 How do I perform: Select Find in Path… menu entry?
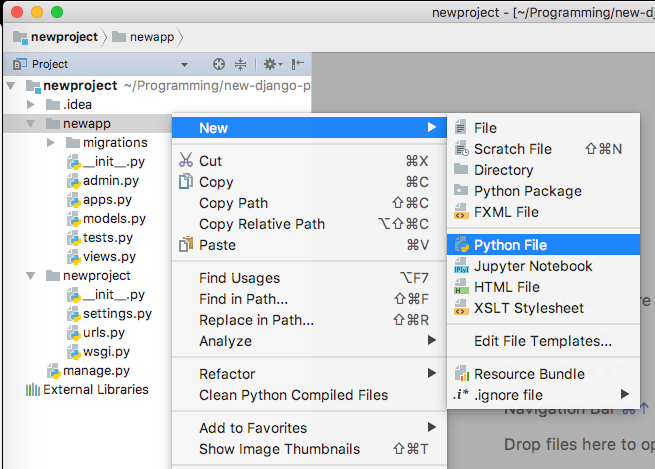tap(243, 299)
